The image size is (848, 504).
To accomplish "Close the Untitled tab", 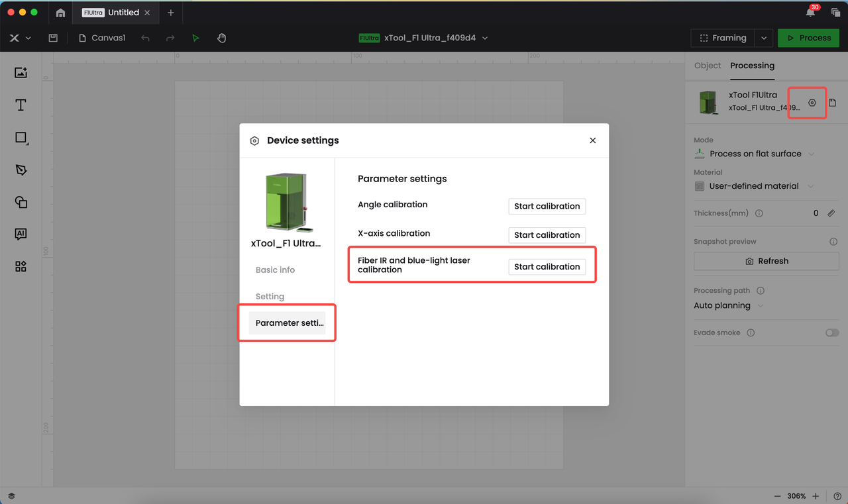I will (x=147, y=13).
